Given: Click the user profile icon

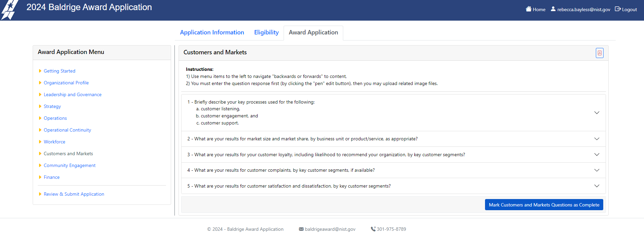Looking at the screenshot, I should click(x=553, y=9).
